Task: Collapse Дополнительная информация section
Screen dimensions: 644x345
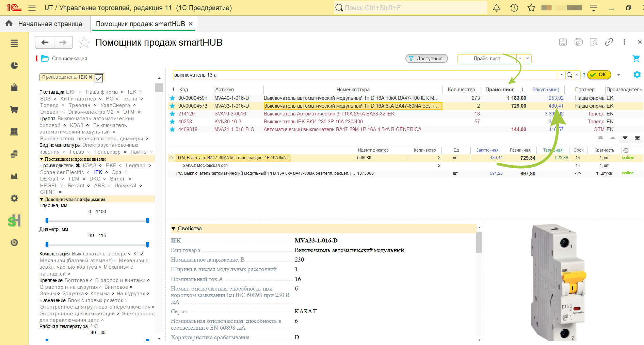Action: click(x=42, y=199)
